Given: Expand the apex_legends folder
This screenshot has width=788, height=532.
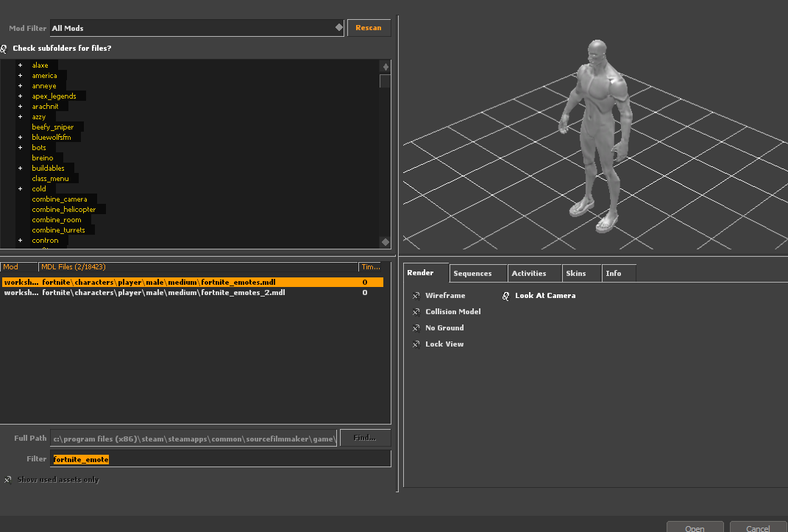Looking at the screenshot, I should coord(21,96).
